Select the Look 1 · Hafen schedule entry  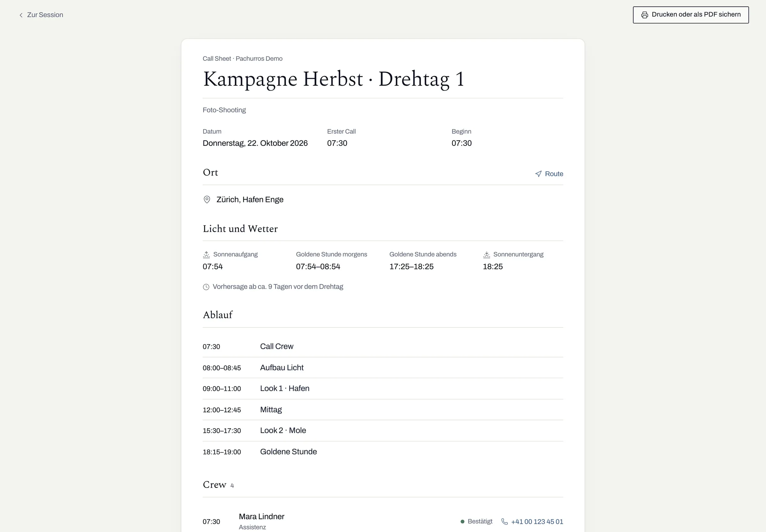285,388
